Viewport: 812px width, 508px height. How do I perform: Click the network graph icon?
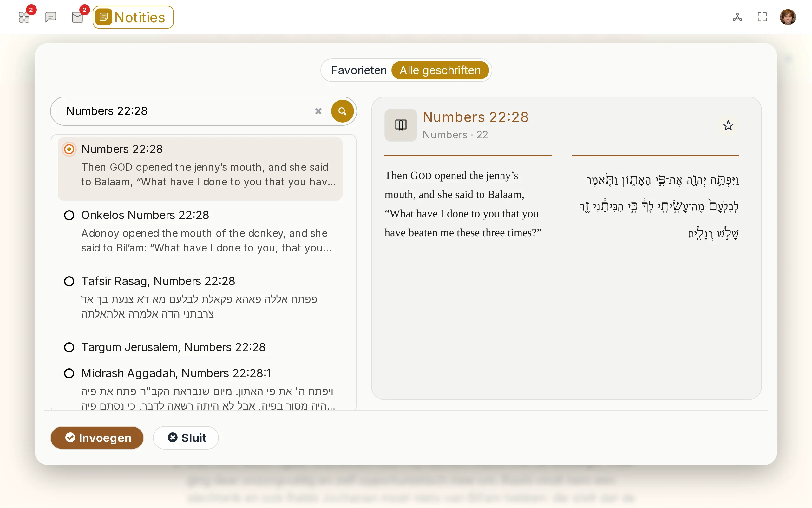tap(737, 17)
